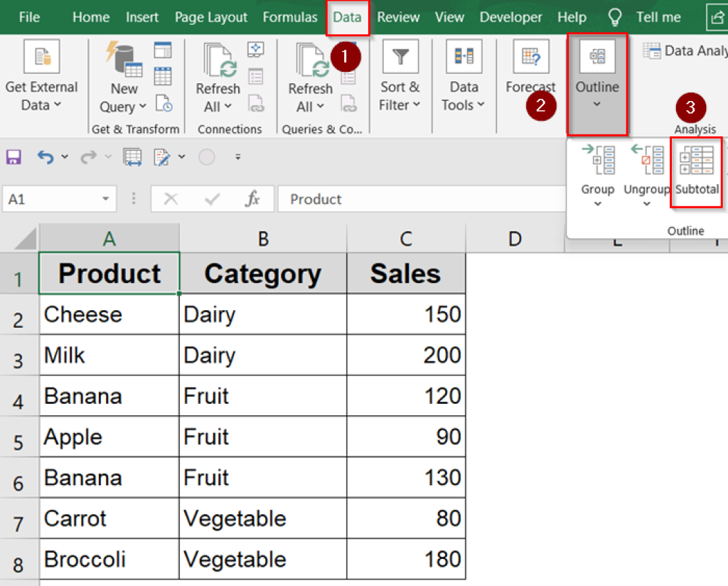Open the Formulas ribbon tab

pos(289,16)
